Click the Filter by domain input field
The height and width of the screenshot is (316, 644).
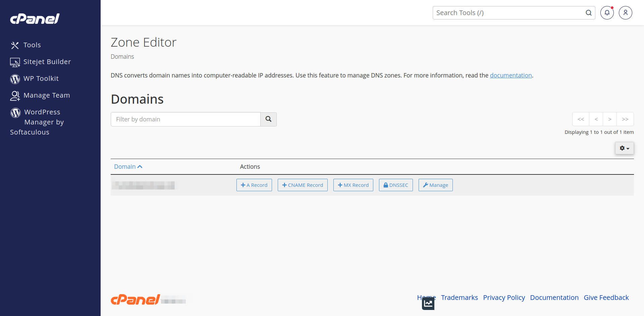[x=185, y=119]
